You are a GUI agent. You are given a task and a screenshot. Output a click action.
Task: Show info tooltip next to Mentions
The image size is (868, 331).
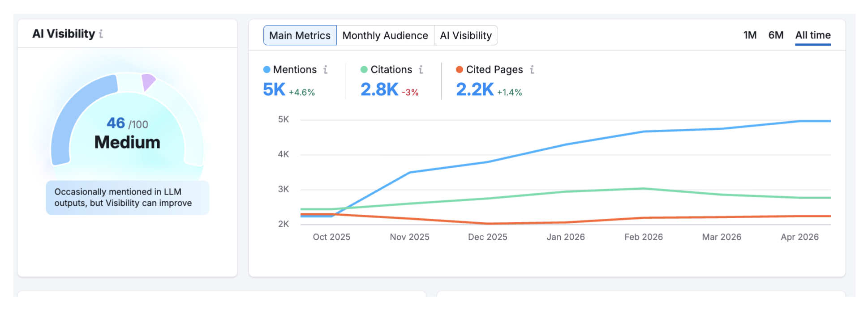(x=326, y=70)
